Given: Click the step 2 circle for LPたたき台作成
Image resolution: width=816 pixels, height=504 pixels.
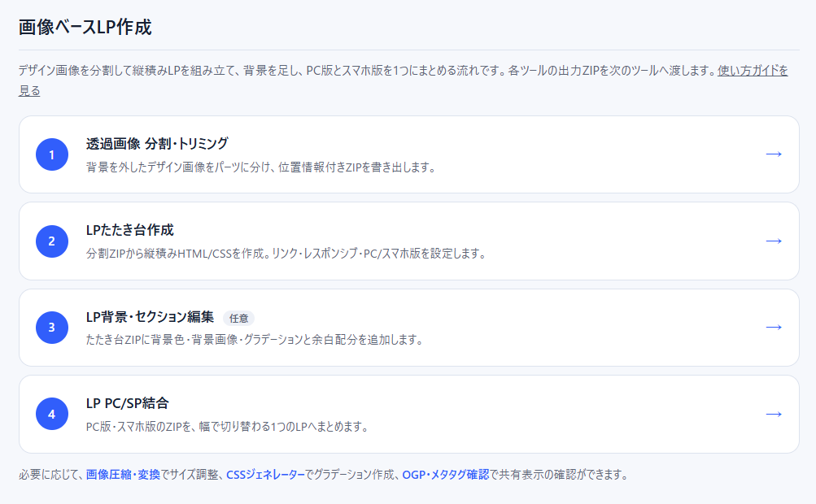Looking at the screenshot, I should point(52,241).
